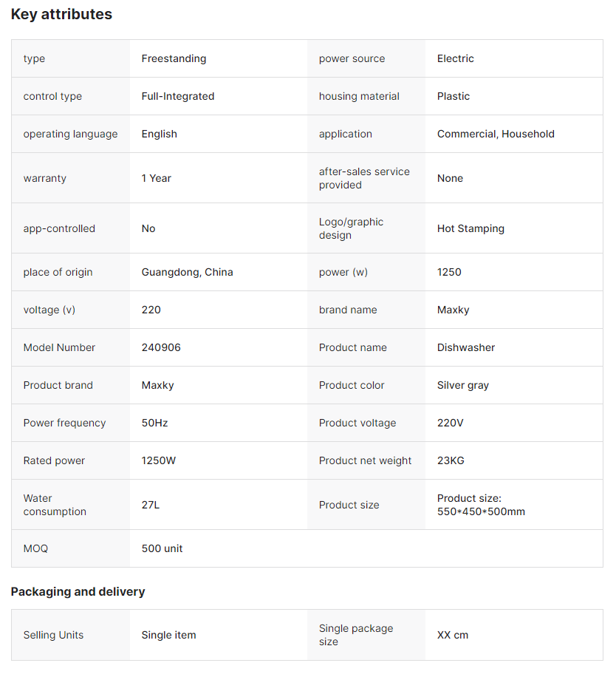The image size is (616, 677).
Task: Click the Commercial, Household application value
Action: click(x=496, y=134)
